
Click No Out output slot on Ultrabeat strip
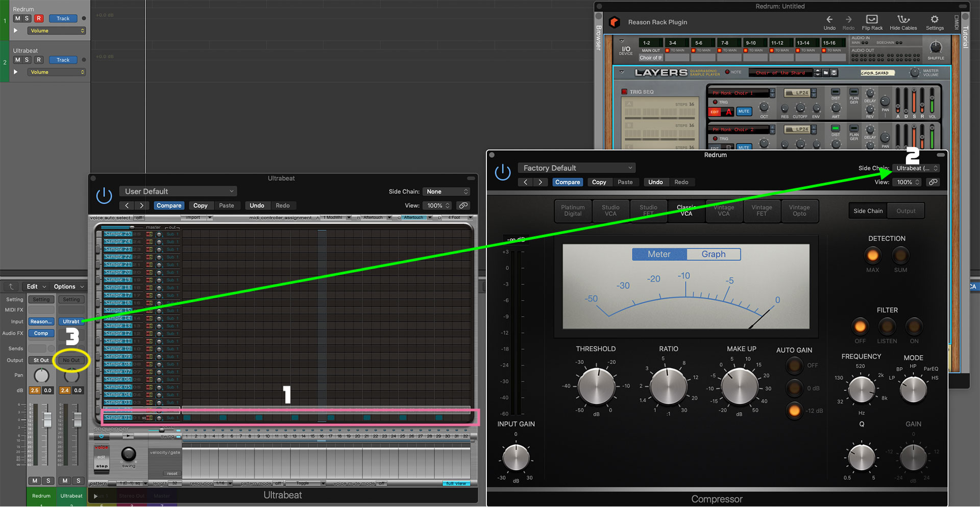pos(71,360)
